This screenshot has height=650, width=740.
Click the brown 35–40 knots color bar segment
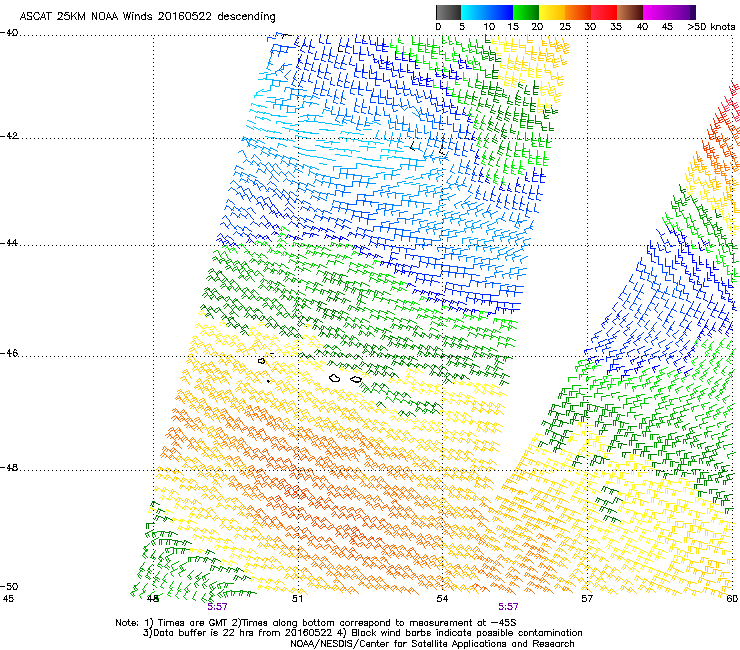point(630,12)
